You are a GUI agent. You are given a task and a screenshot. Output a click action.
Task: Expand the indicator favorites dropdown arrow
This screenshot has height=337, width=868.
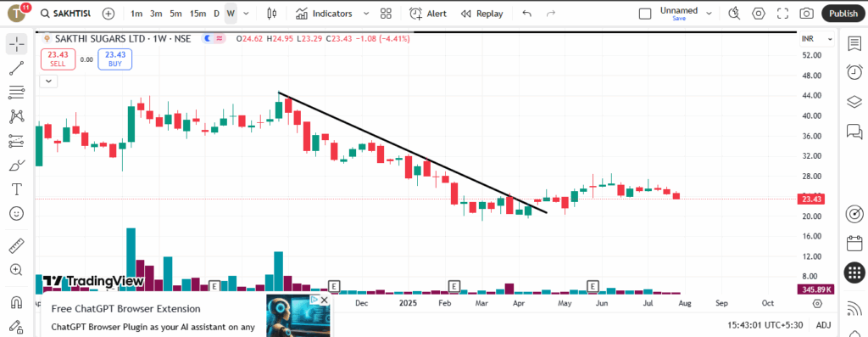tap(365, 14)
